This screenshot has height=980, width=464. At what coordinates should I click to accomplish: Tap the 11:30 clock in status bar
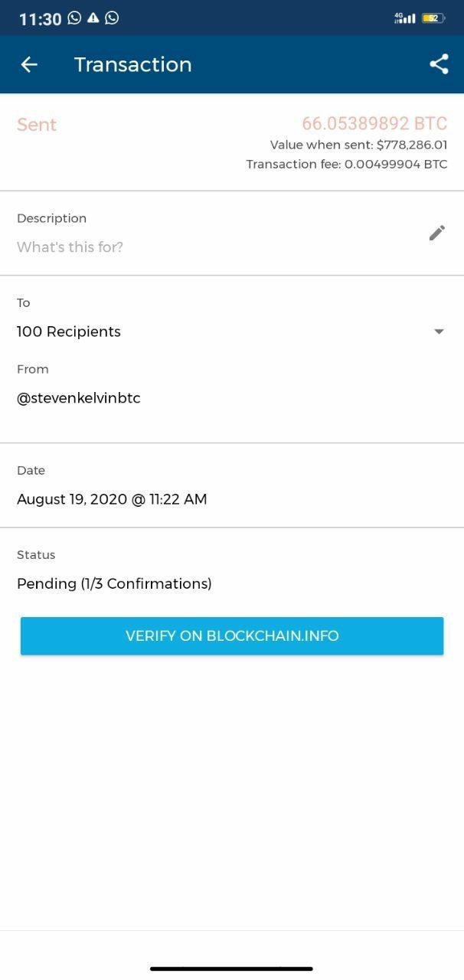point(40,19)
